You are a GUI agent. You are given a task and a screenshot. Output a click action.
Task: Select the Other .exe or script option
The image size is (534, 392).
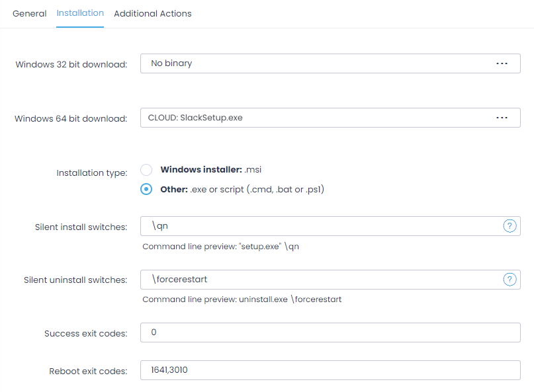point(146,189)
